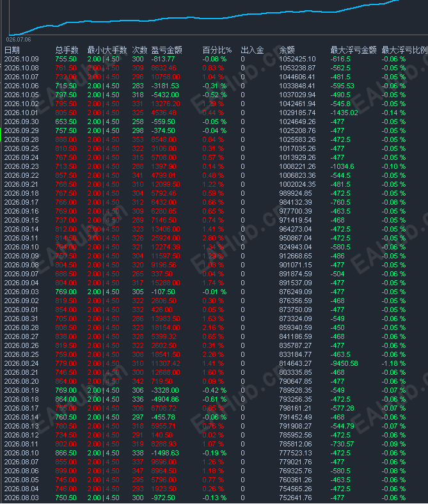The height and width of the screenshot is (504, 428).
Task: Click balance 989924.85
Action: (x=296, y=194)
